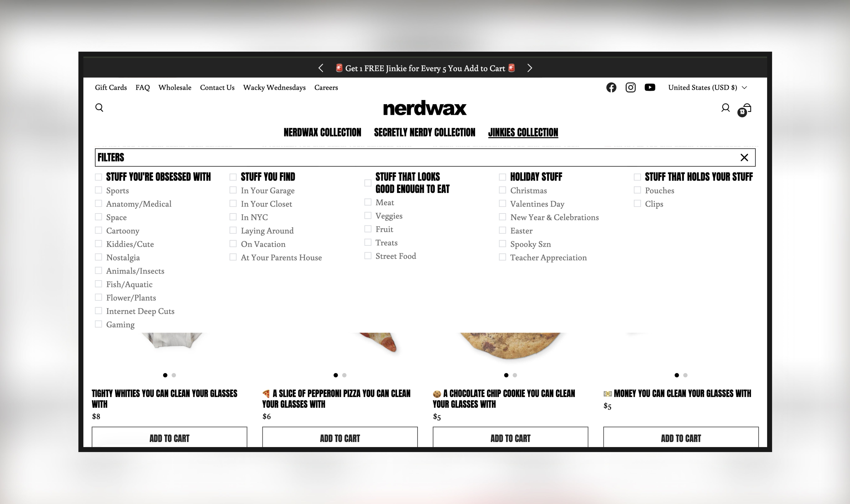This screenshot has height=504, width=850.
Task: Show next announcement with right arrow
Action: [529, 68]
